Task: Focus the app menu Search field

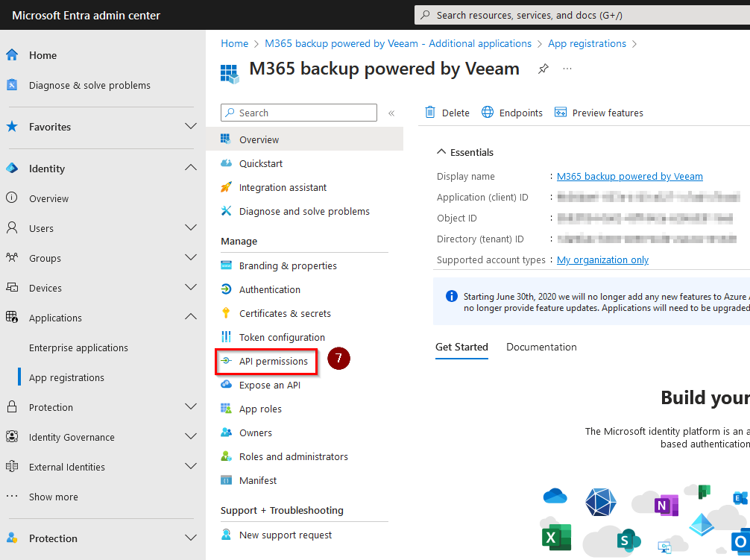Action: (x=299, y=113)
